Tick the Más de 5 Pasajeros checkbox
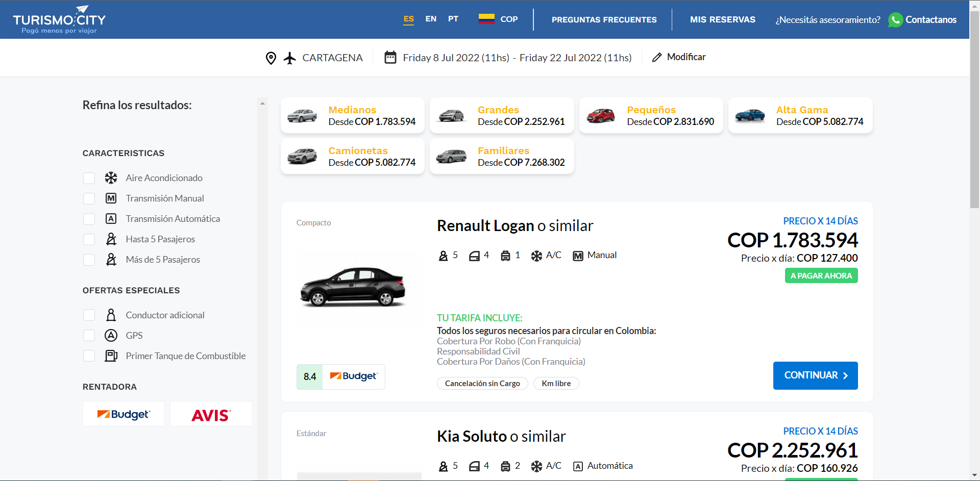This screenshot has width=980, height=481. click(89, 260)
